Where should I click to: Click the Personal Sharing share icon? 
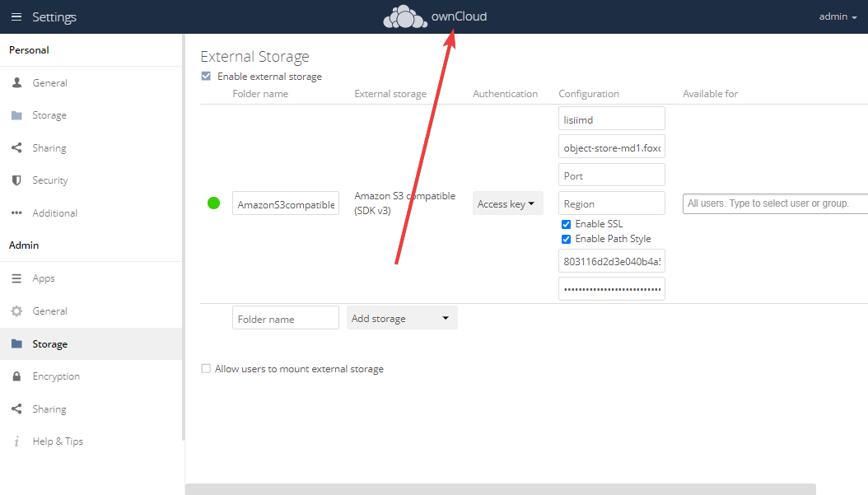tap(16, 148)
